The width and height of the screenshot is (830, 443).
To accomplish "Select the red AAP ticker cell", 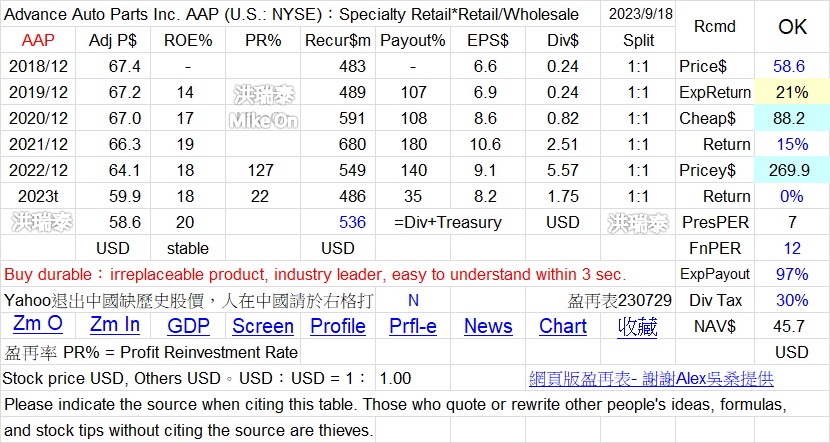I will (x=38, y=40).
